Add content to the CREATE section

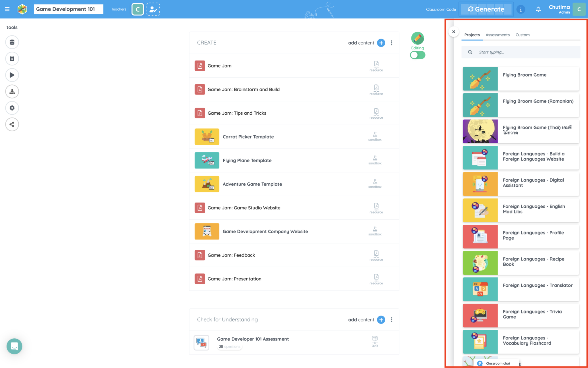(381, 43)
